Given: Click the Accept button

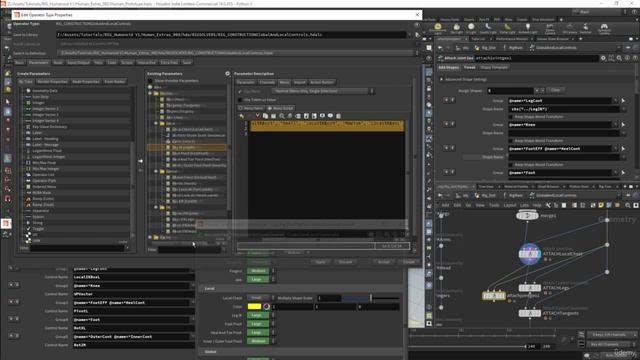Looking at the screenshot, I should pyautogui.click(x=383, y=262).
